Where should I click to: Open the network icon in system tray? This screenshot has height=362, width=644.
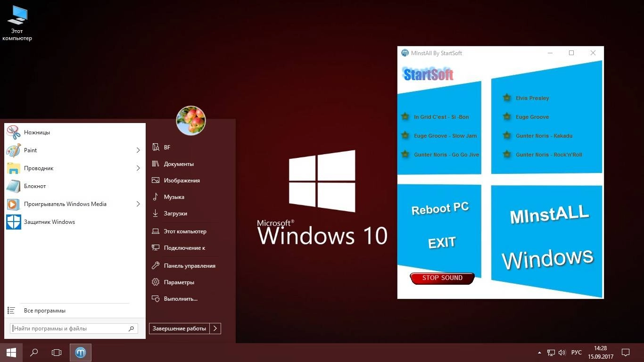(551, 353)
